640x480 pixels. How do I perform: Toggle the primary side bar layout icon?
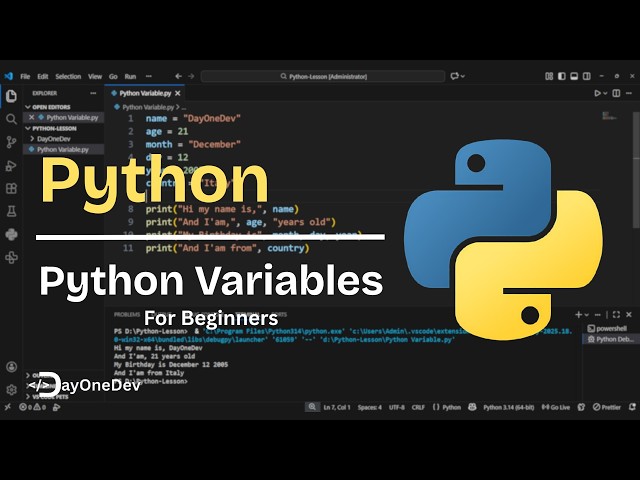point(562,76)
